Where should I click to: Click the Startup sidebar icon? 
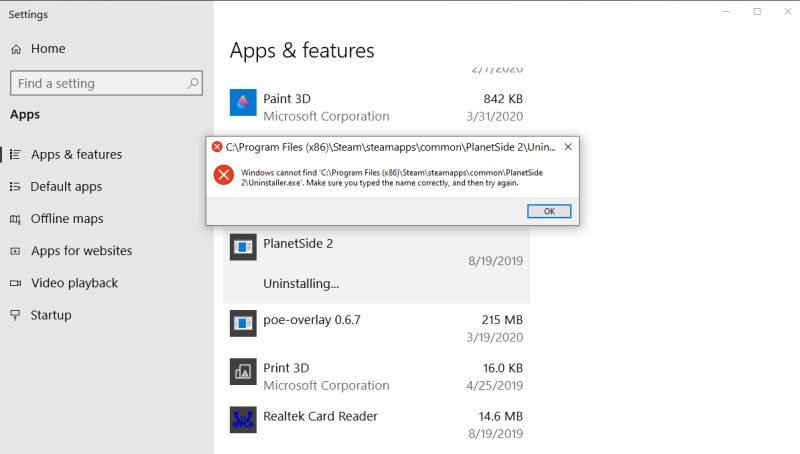15,315
